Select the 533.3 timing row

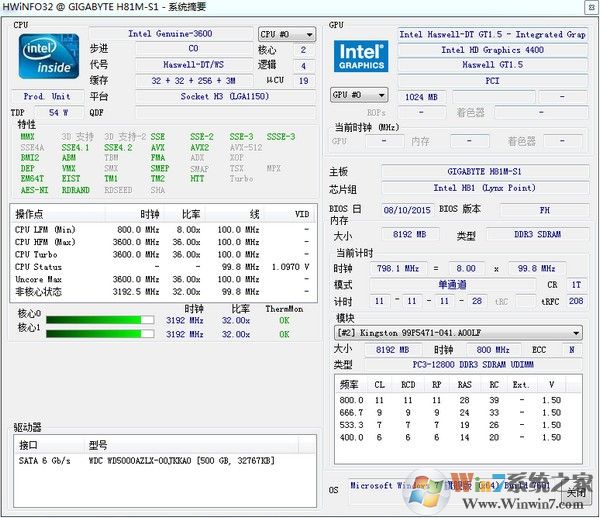[x=458, y=425]
